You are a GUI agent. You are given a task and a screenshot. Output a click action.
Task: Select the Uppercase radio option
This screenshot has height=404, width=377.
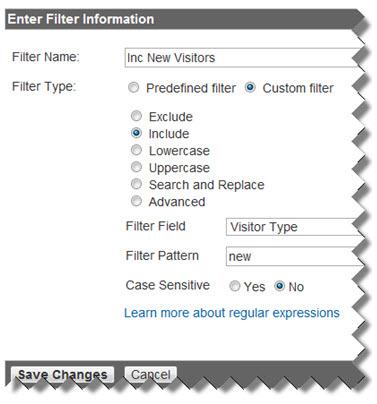[x=136, y=167]
